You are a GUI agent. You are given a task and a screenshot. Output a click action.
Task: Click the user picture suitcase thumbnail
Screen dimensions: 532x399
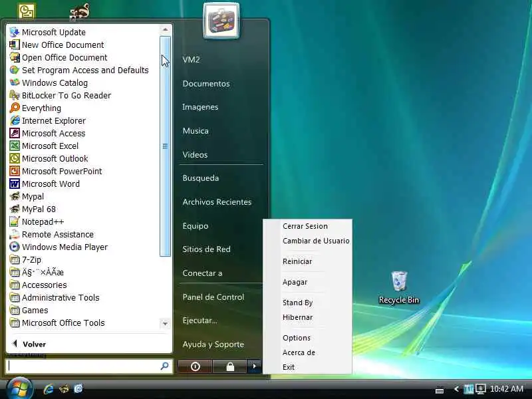point(221,21)
